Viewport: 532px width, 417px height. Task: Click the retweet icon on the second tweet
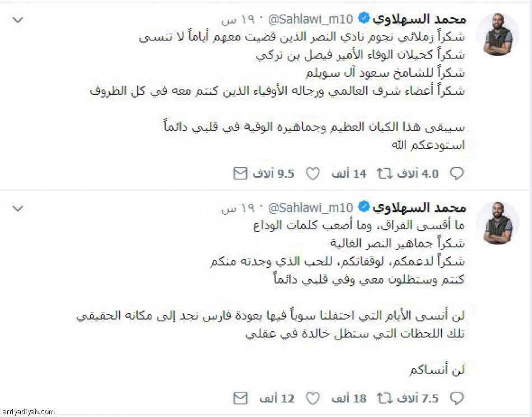[385, 398]
